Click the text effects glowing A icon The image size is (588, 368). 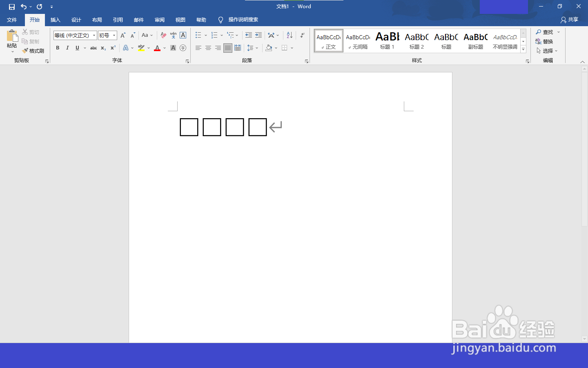tap(126, 48)
